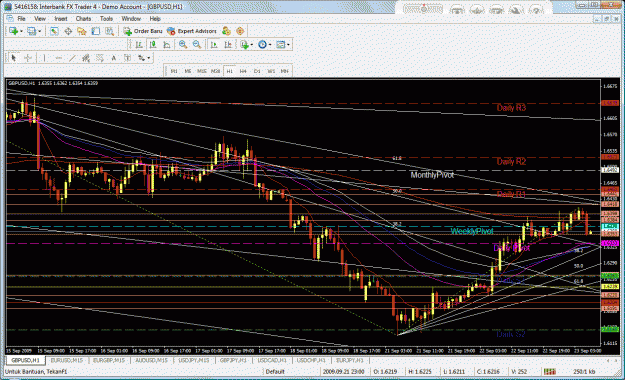Screen dimensions: 625x380
Task: Open the Help menu
Action: tap(155, 19)
